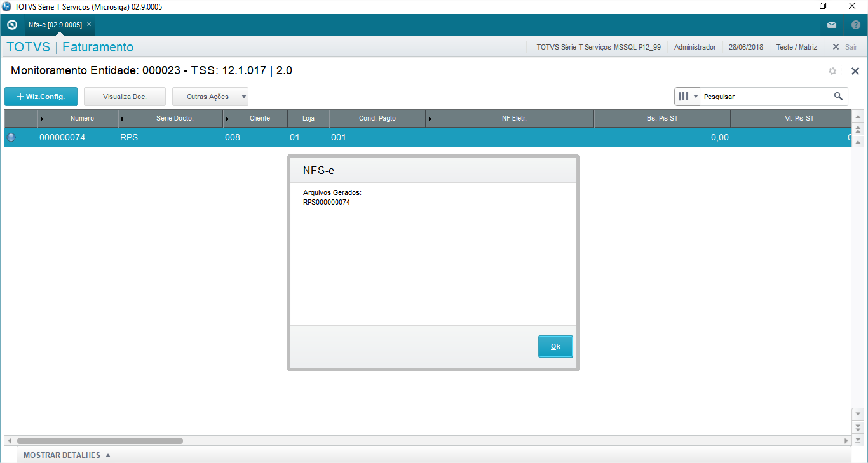Click the Loja column header

308,118
